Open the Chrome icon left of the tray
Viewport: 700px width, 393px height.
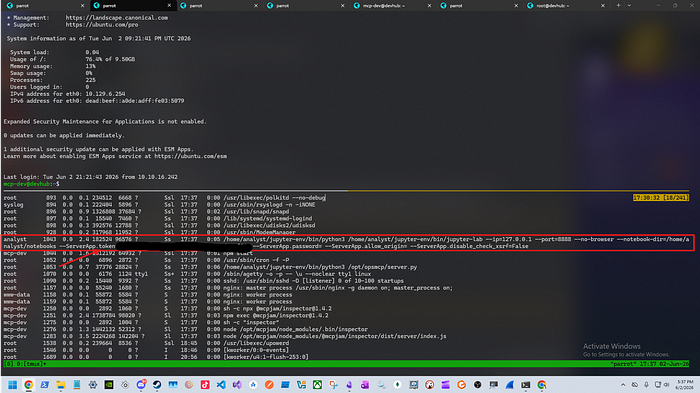pyautogui.click(x=542, y=385)
